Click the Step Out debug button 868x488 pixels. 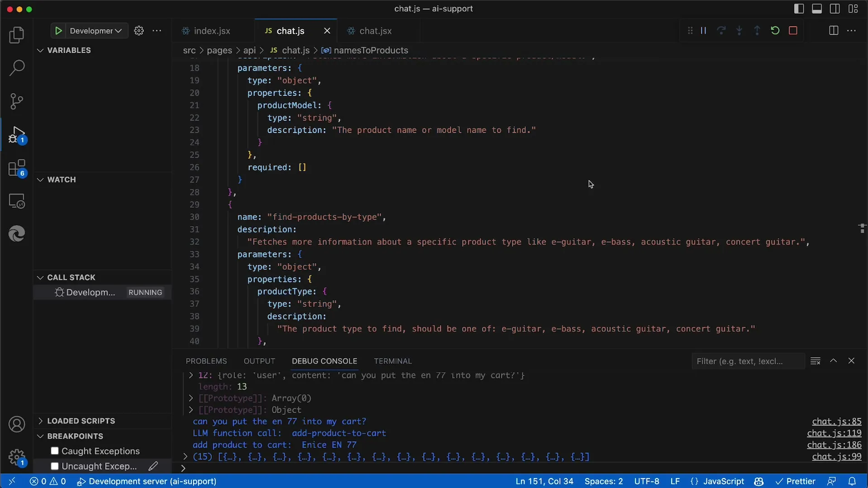757,31
